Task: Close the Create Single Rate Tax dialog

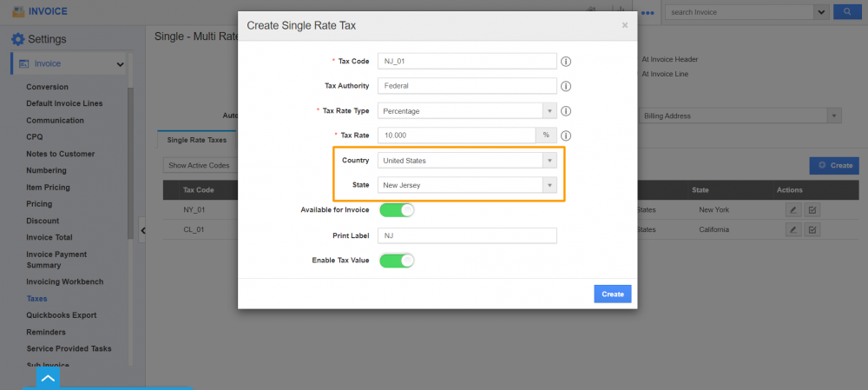Action: tap(624, 26)
